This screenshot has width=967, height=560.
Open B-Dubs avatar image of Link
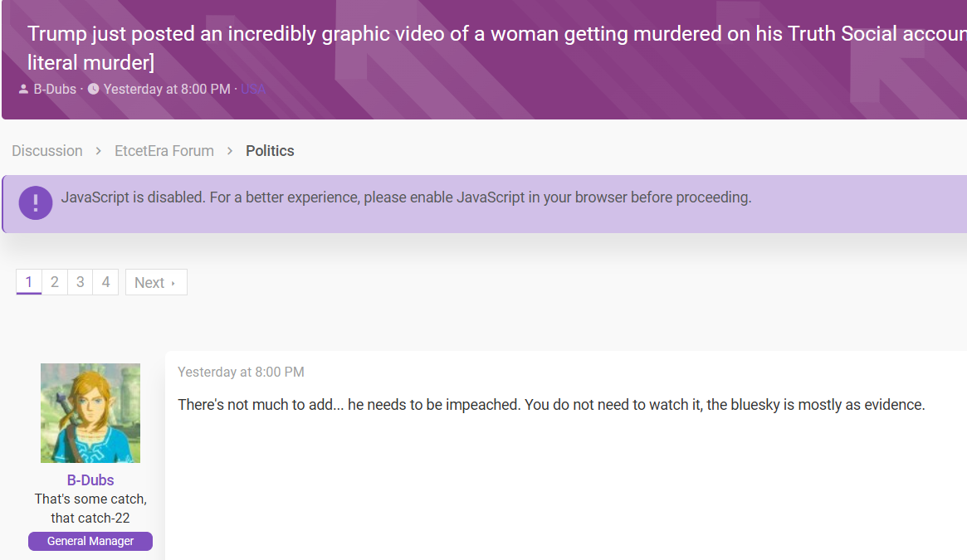pyautogui.click(x=90, y=412)
